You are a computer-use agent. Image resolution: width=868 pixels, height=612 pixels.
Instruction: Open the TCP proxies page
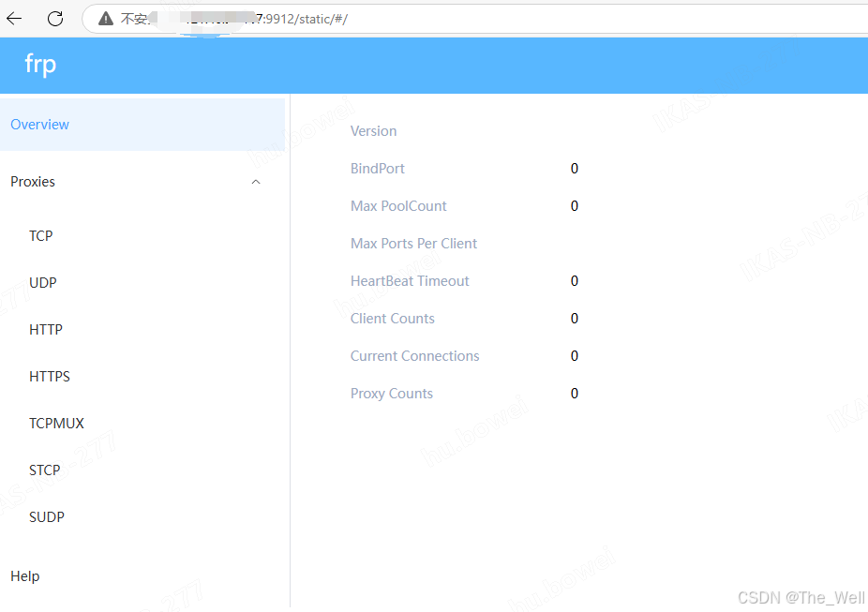tap(41, 236)
